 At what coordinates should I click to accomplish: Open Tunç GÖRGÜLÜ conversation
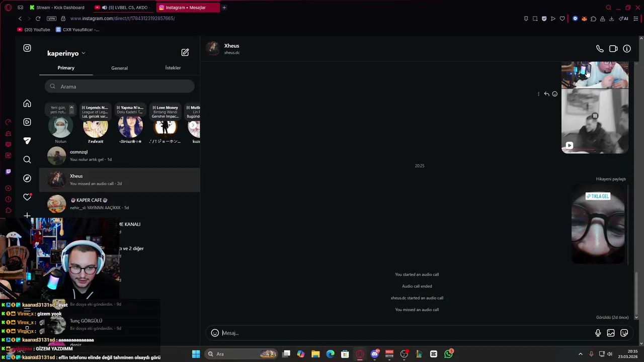[120, 324]
